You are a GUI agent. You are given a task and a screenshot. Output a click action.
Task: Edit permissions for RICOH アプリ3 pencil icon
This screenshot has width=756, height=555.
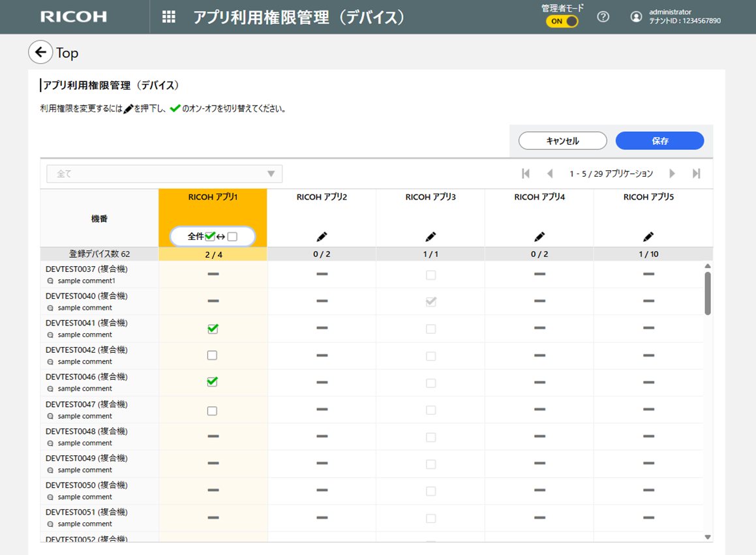(x=431, y=237)
